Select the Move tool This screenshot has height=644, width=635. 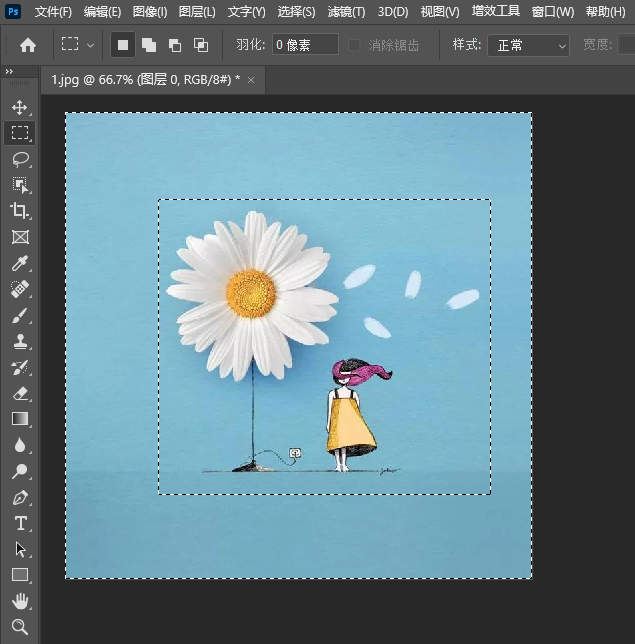pyautogui.click(x=20, y=107)
